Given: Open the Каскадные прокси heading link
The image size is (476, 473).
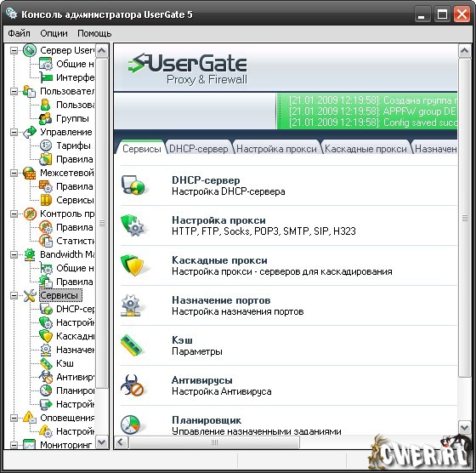Looking at the screenshot, I should tap(219, 260).
